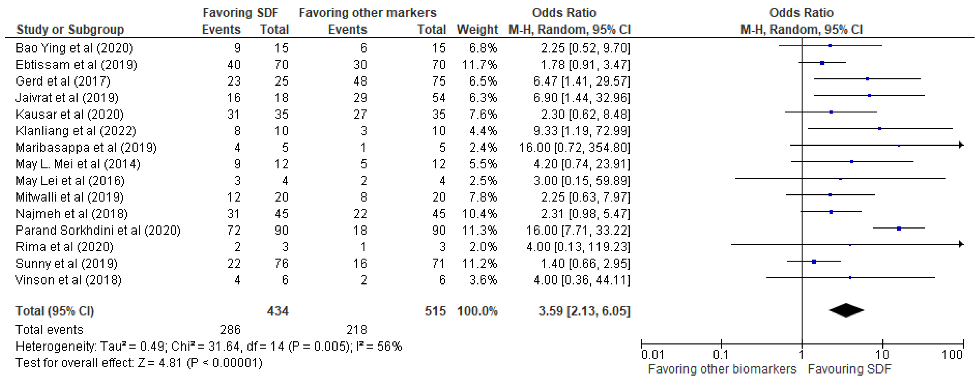Click the axis tick labeled 0.01
The width and height of the screenshot is (980, 384).
coord(652,355)
